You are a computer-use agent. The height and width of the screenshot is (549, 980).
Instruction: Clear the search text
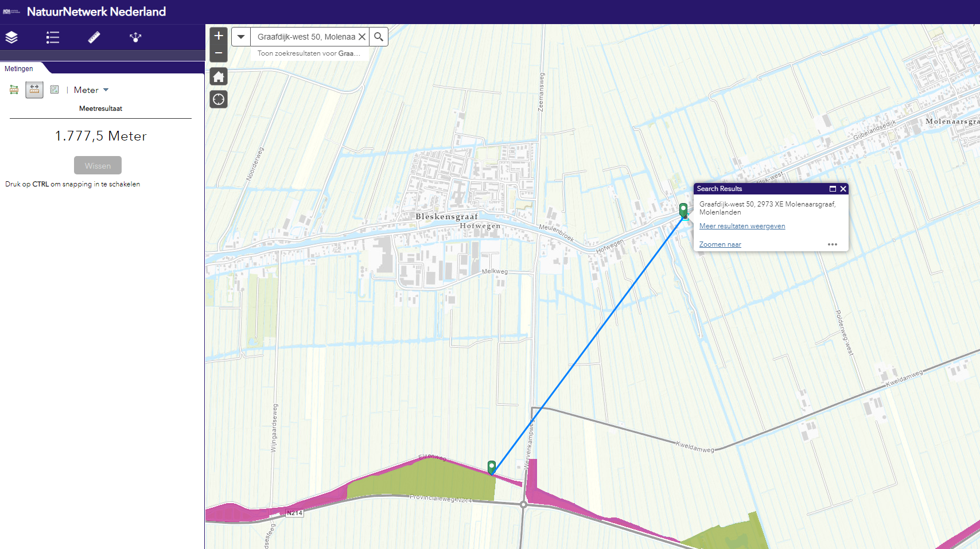pyautogui.click(x=362, y=37)
